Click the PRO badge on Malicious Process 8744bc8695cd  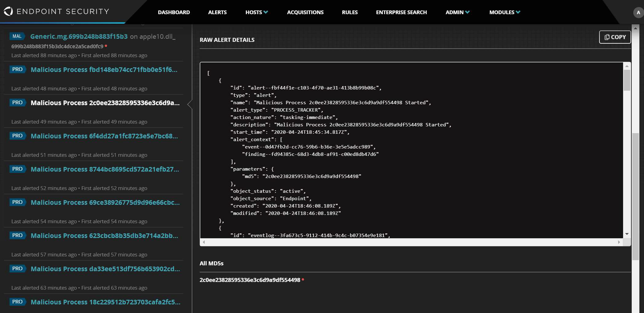tap(18, 169)
